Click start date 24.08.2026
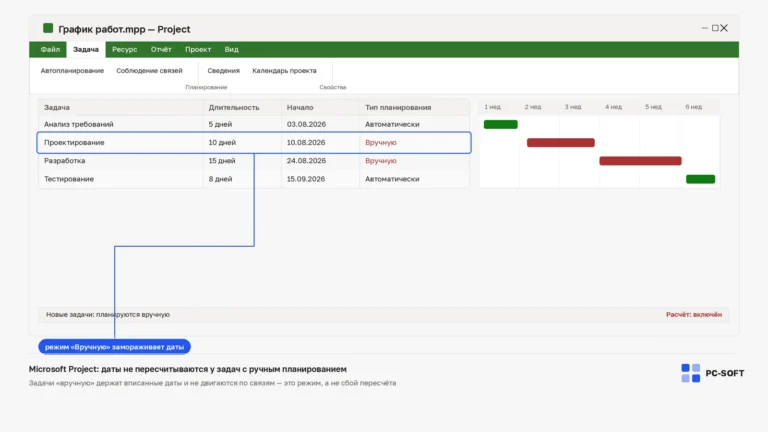 pyautogui.click(x=306, y=161)
